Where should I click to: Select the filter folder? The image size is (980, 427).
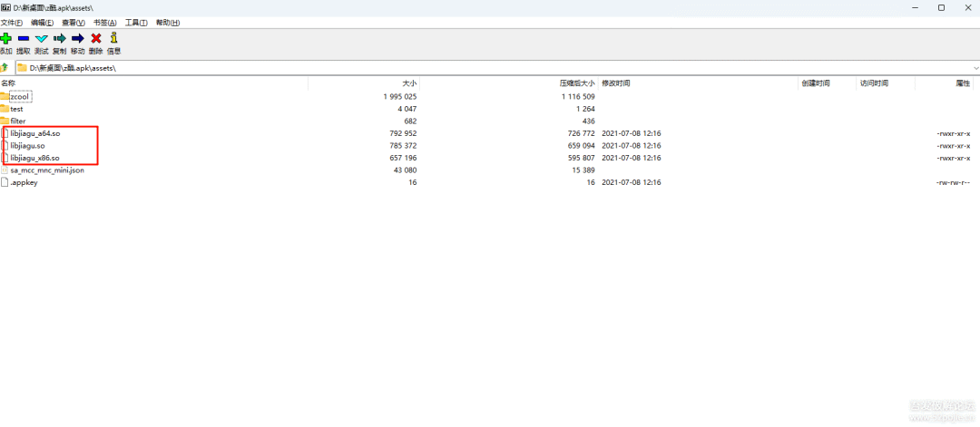point(18,121)
